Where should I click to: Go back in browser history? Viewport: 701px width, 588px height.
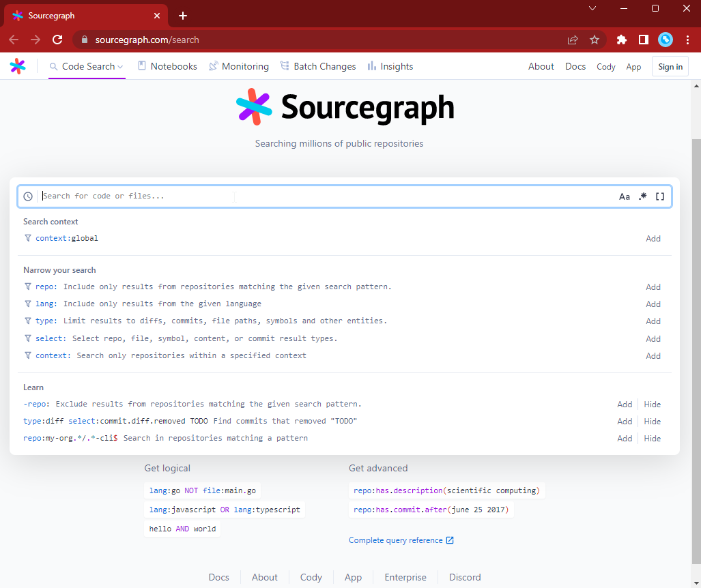[x=14, y=40]
